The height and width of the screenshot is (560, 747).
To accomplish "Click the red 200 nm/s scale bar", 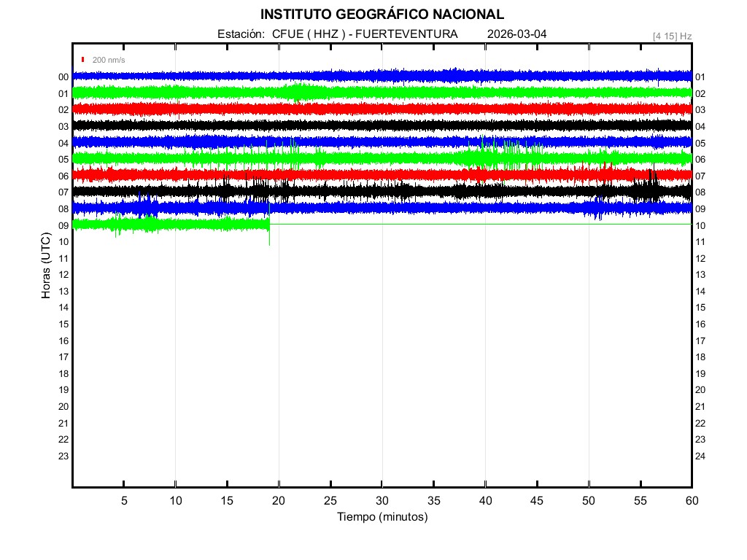I will [x=83, y=60].
